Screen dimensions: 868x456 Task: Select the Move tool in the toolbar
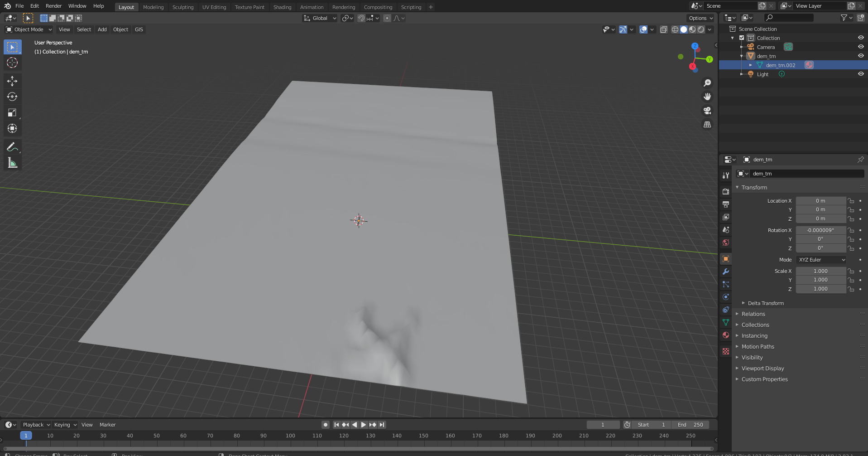[x=12, y=81]
